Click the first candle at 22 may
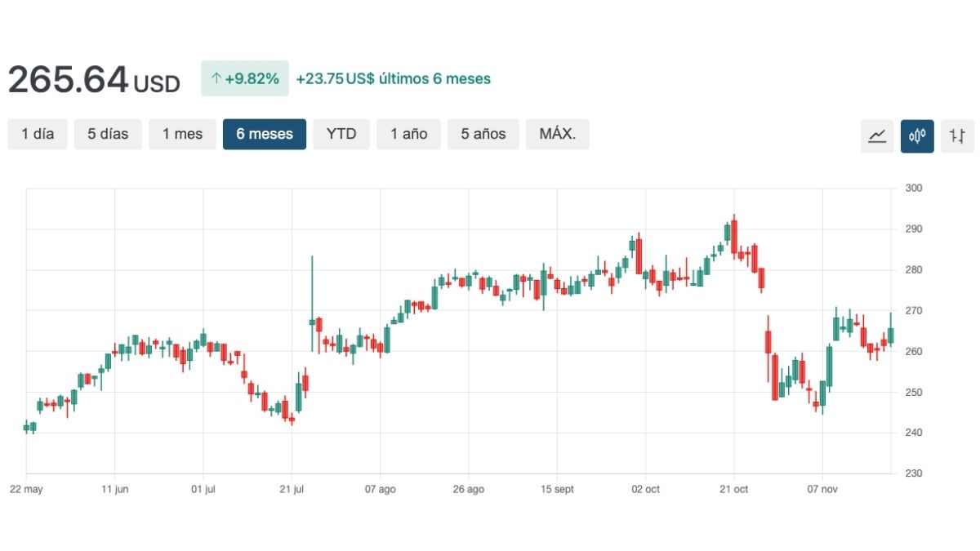Viewport: 980px width, 551px height. point(26,427)
